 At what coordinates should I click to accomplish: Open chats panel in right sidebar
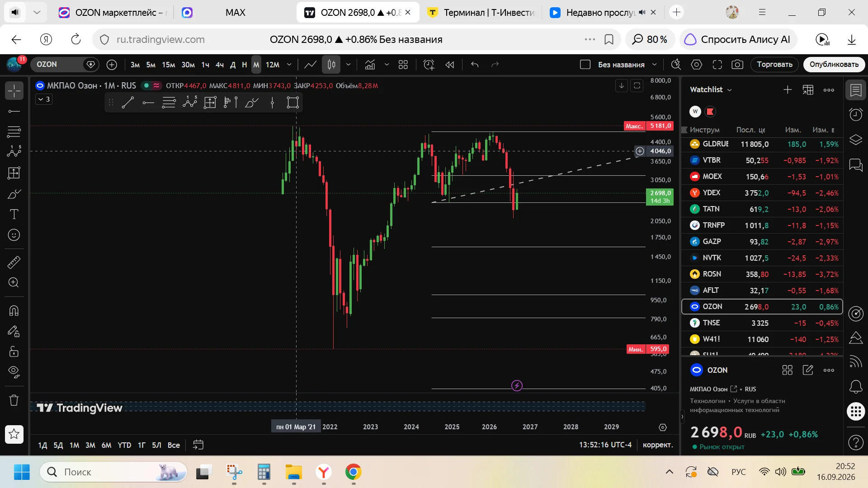[x=856, y=165]
